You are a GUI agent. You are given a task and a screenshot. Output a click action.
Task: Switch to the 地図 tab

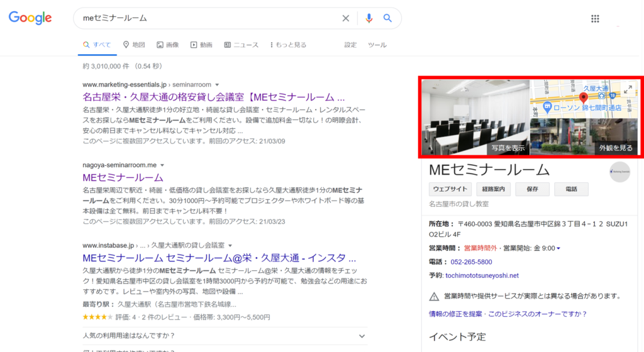coord(134,45)
